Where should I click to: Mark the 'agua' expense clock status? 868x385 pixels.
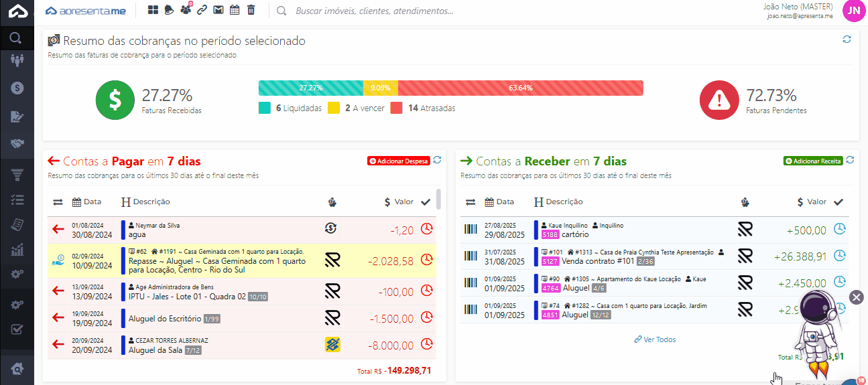426,229
